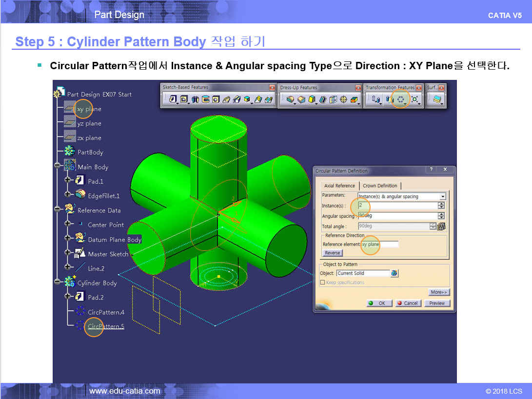This screenshot has height=399, width=532.
Task: Expand the Master Sketch tree node
Action: [67, 254]
